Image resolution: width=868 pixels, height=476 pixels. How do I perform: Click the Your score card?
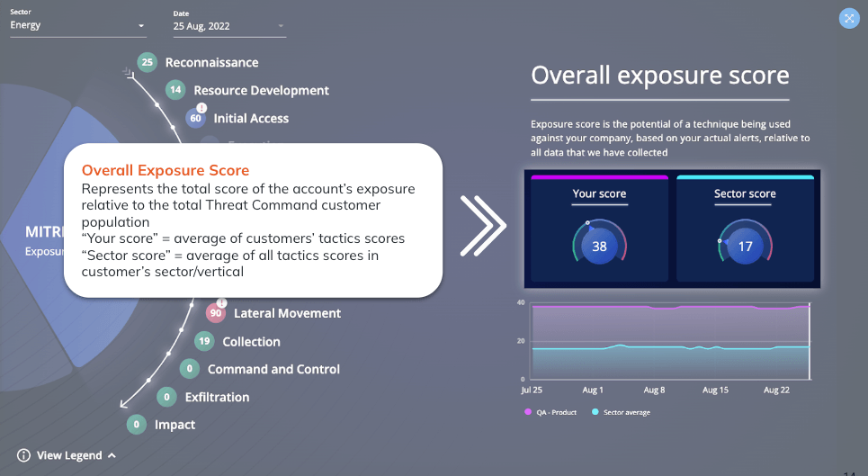coord(599,230)
